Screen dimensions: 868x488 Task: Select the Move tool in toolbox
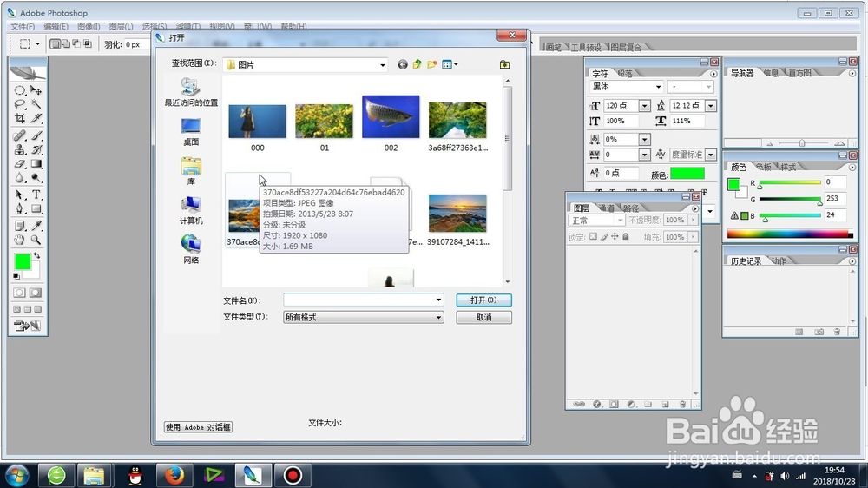point(36,90)
